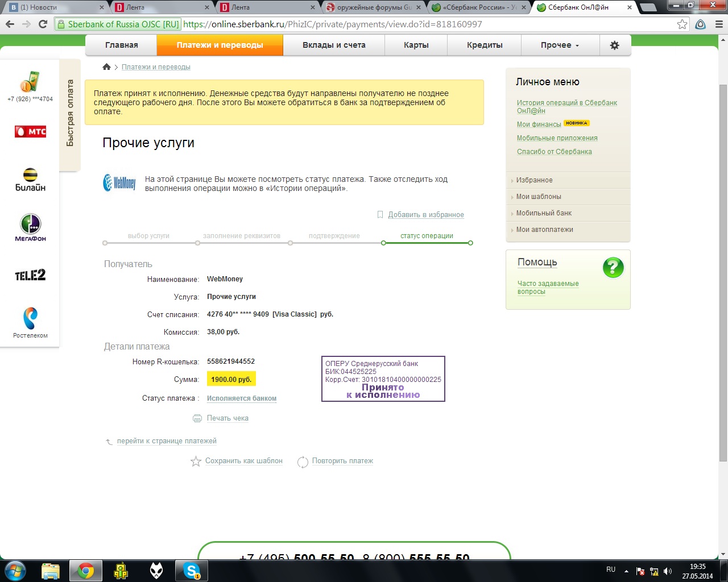Click the phone +7 (926) ***4704 payment icon
Screen dimensions: 728x582
coord(30,86)
